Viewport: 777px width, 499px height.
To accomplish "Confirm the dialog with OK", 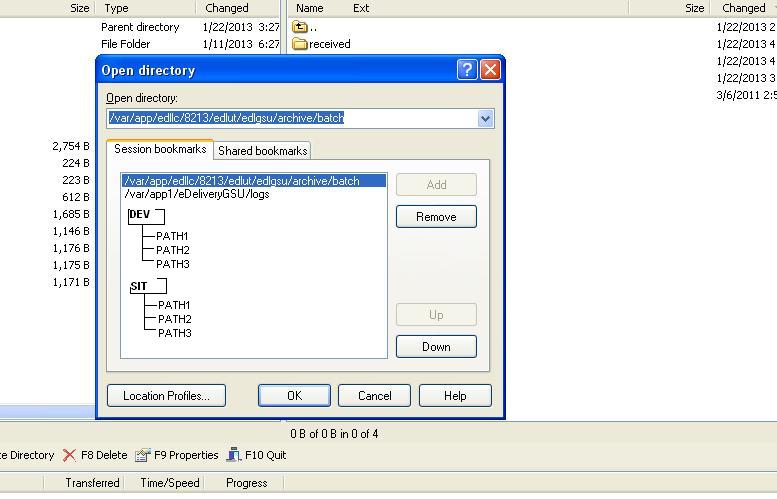I will [294, 396].
